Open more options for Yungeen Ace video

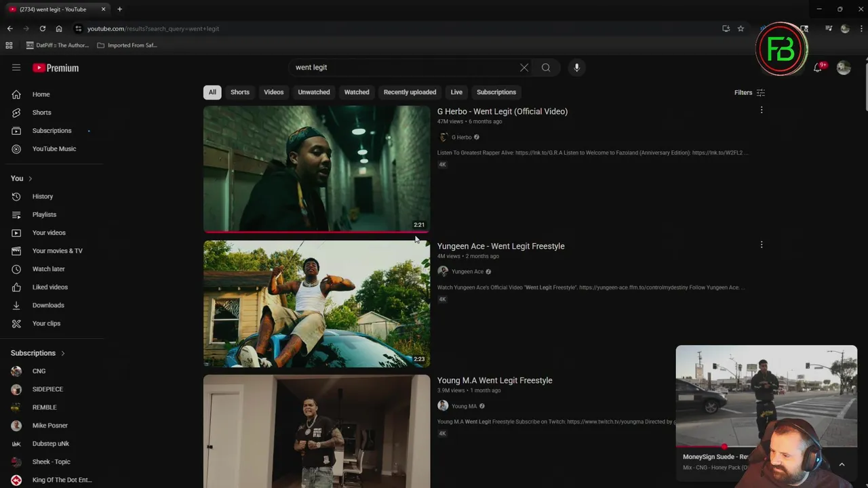click(x=762, y=245)
